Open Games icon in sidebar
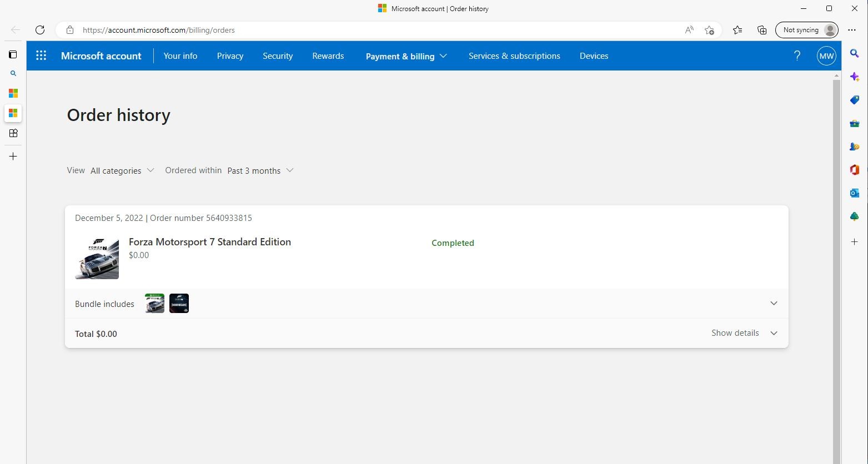The image size is (868, 464). point(855,147)
